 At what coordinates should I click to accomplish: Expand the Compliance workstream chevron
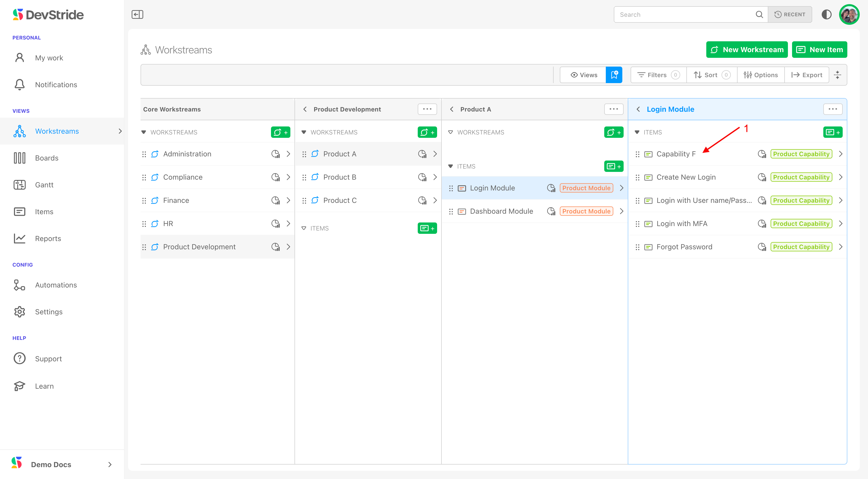(x=288, y=177)
